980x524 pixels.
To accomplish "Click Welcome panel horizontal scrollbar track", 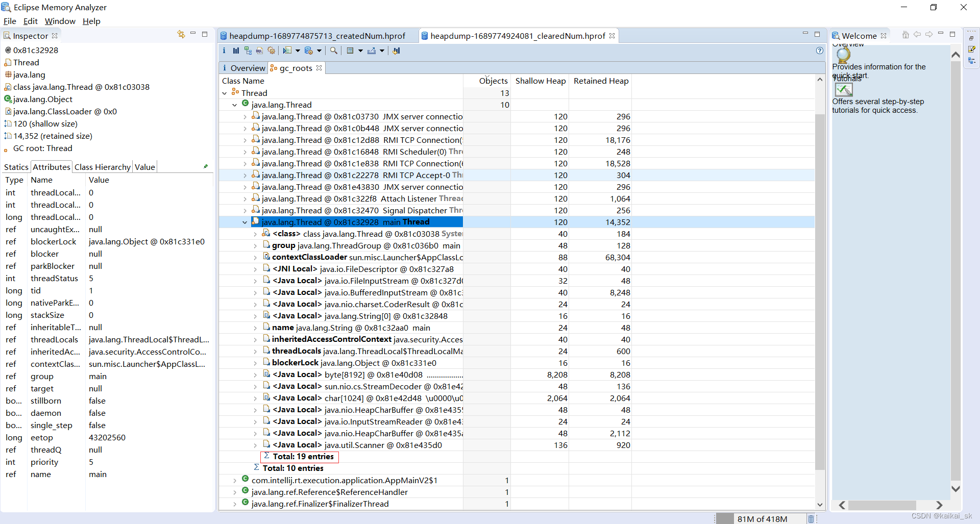I will [x=890, y=505].
